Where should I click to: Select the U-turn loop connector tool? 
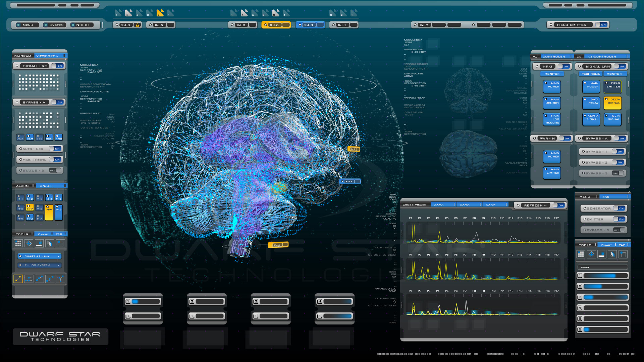[29, 279]
